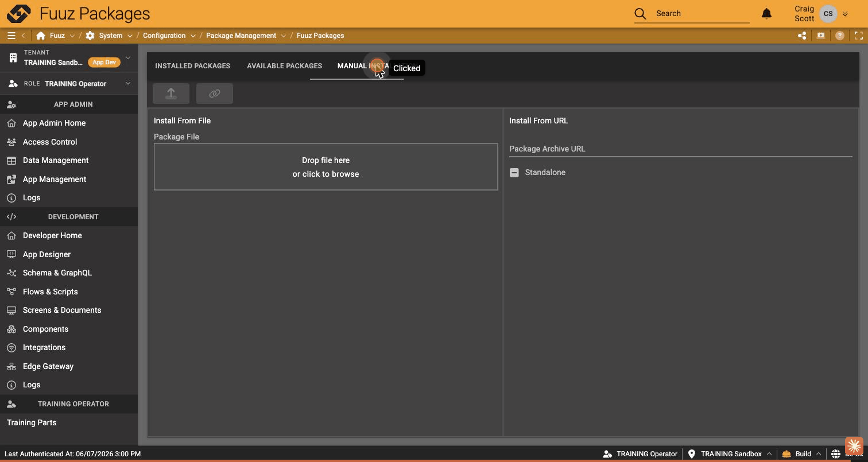Click the share icon in breadcrumb bar
The height and width of the screenshot is (462, 868).
coord(802,36)
